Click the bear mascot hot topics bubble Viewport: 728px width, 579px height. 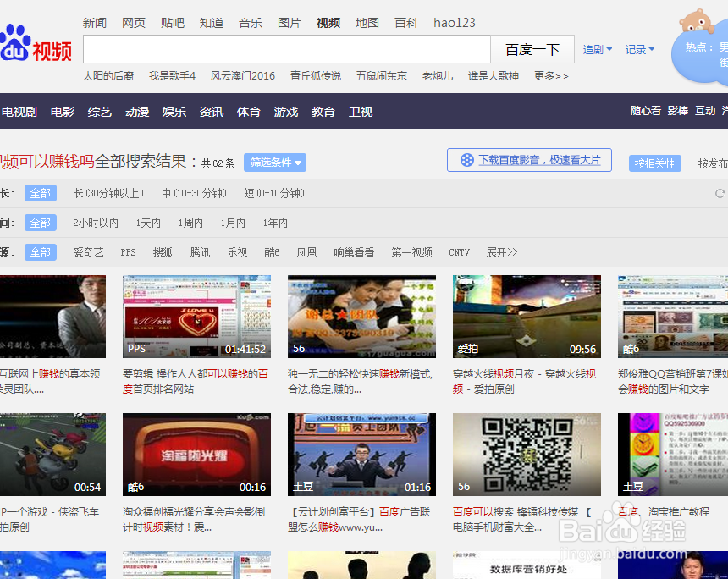(x=701, y=47)
